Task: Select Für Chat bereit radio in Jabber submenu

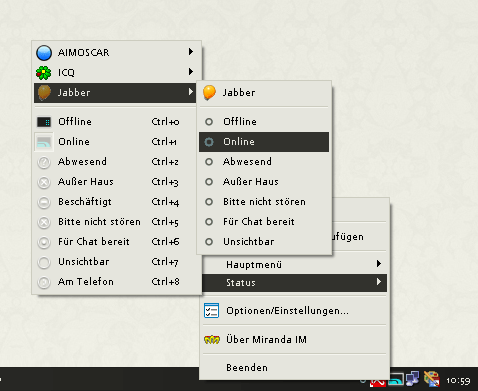Action: pyautogui.click(x=209, y=222)
